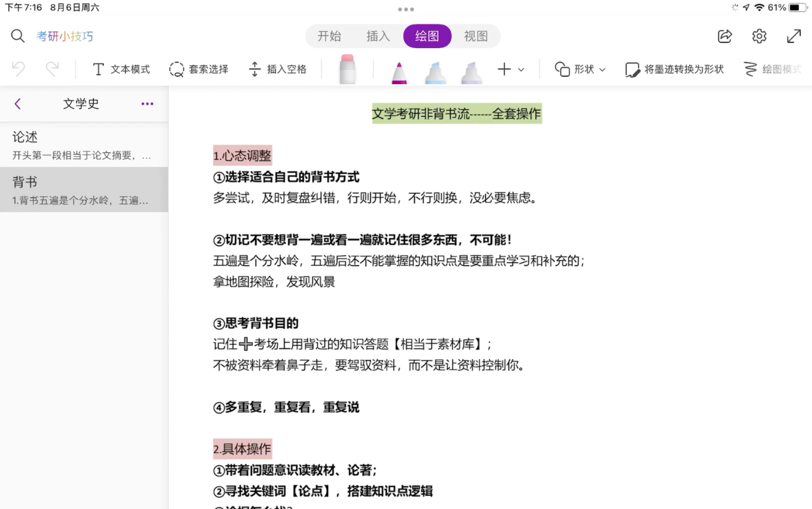This screenshot has height=509, width=812.
Task: Select the light blue highlighter
Action: click(x=435, y=73)
